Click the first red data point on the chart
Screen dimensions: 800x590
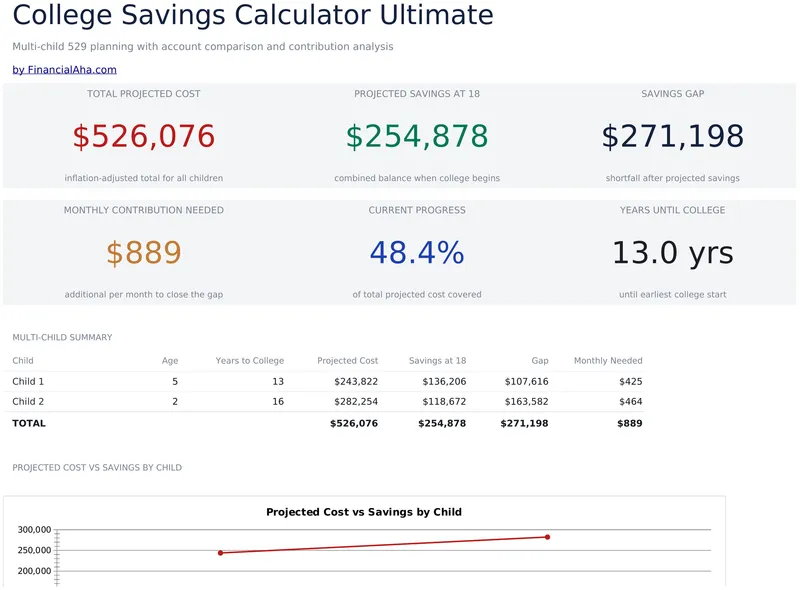coord(220,553)
